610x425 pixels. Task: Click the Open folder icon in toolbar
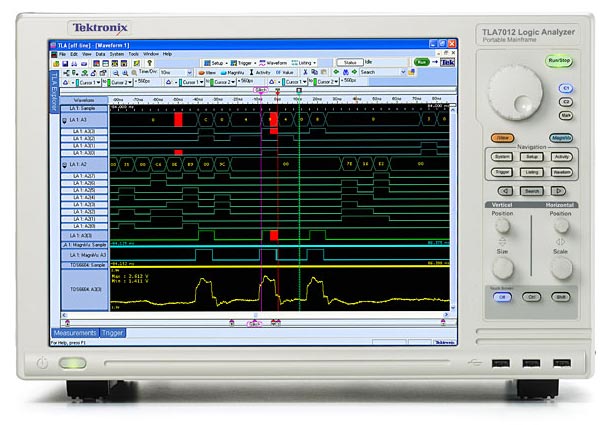(x=56, y=63)
